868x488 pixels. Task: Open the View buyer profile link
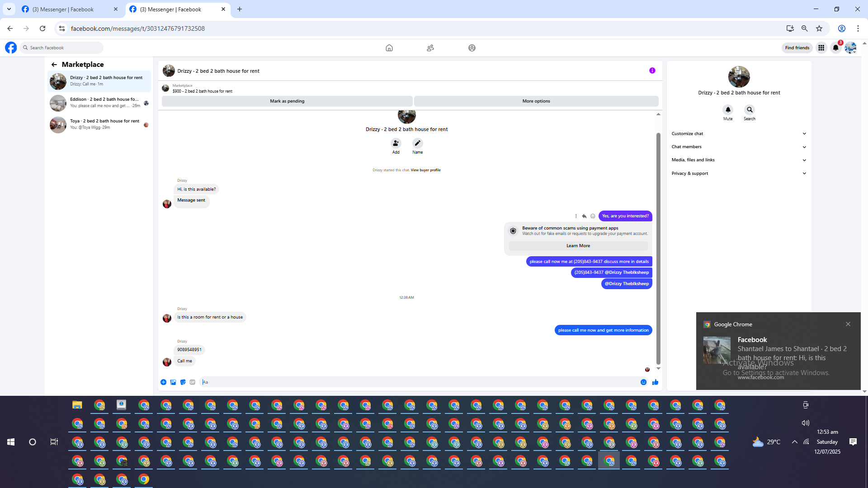pyautogui.click(x=425, y=170)
